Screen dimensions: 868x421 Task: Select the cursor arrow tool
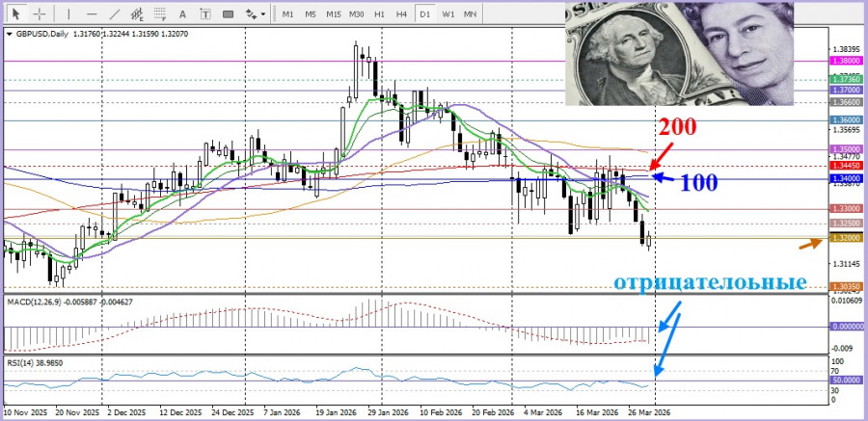[16, 13]
